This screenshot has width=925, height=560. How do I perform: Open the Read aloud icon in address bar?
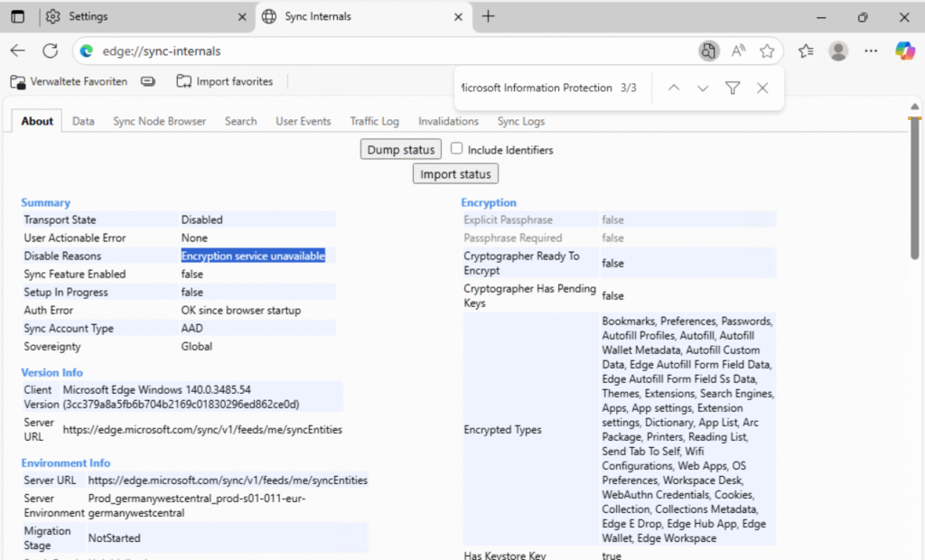[x=738, y=51]
